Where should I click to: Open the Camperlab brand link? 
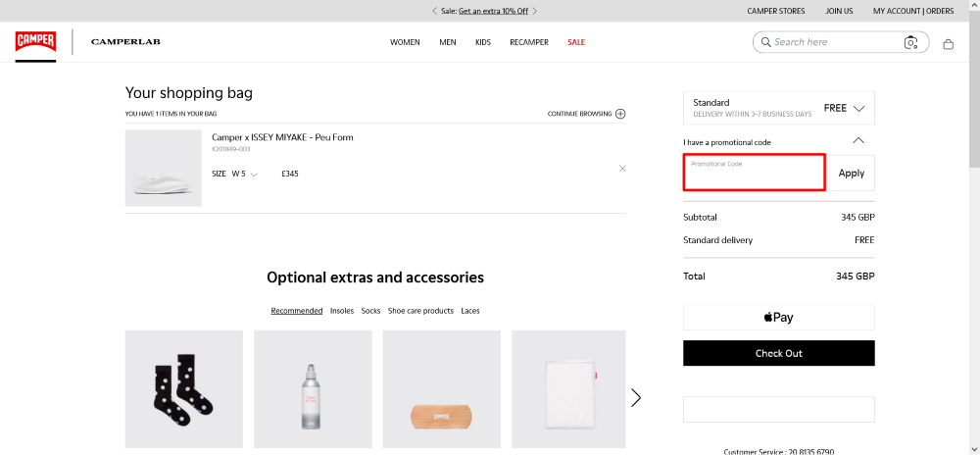pos(125,42)
